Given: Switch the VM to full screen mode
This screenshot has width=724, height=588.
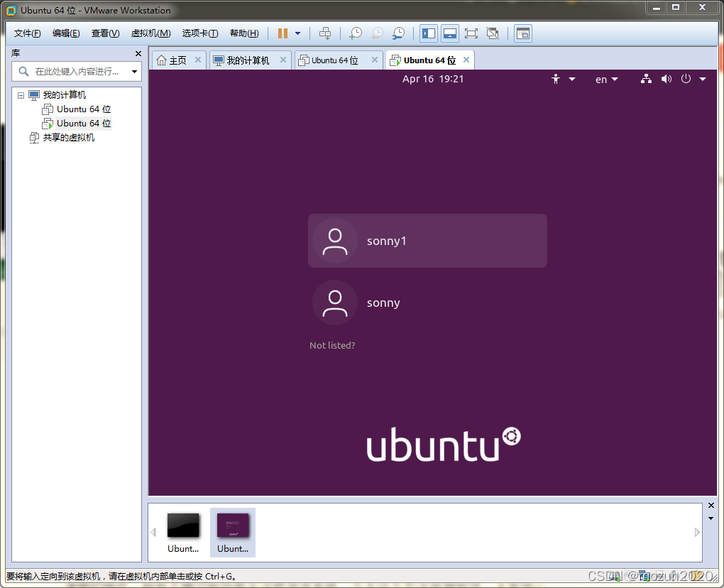Looking at the screenshot, I should coord(471,33).
